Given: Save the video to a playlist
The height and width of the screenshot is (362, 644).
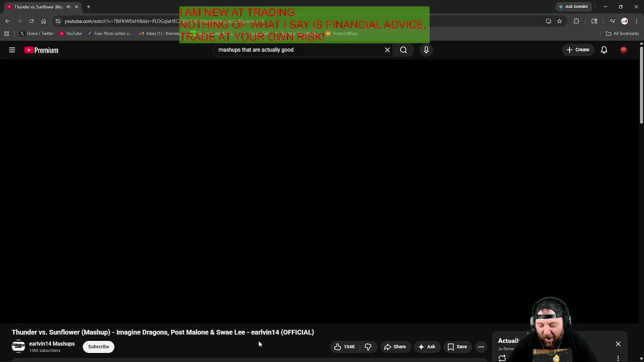Looking at the screenshot, I should coord(457,346).
